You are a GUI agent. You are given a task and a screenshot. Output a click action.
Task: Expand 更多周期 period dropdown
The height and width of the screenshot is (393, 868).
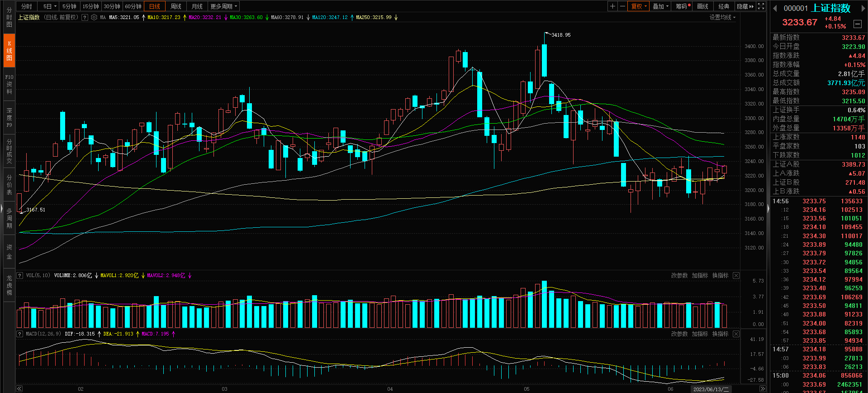click(223, 6)
